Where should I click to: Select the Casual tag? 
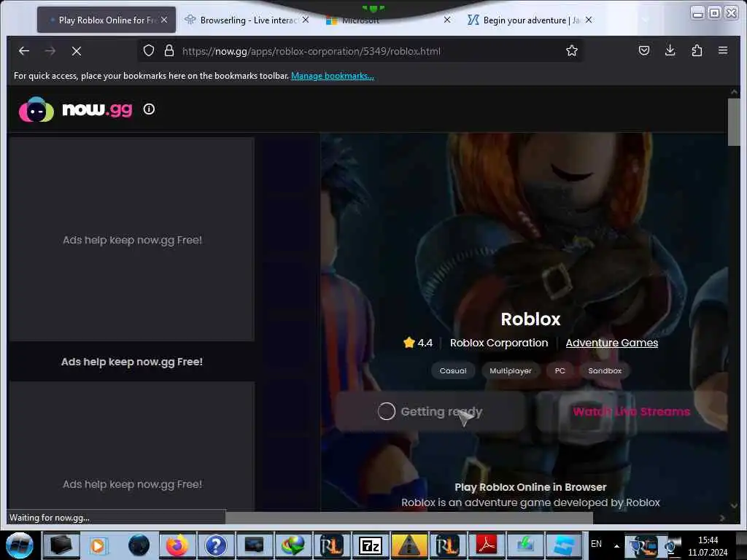453,370
